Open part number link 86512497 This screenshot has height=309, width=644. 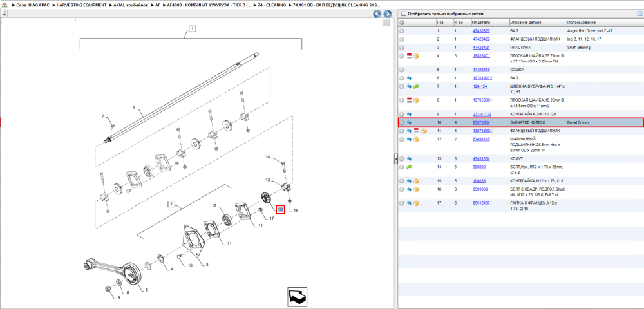click(x=481, y=203)
